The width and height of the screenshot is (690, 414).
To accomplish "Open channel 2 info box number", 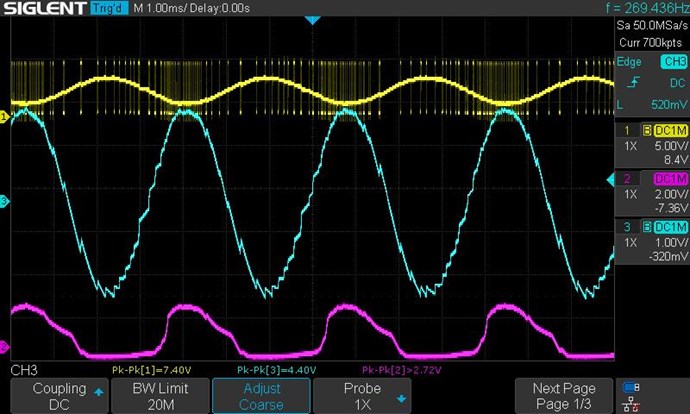I will pyautogui.click(x=627, y=179).
